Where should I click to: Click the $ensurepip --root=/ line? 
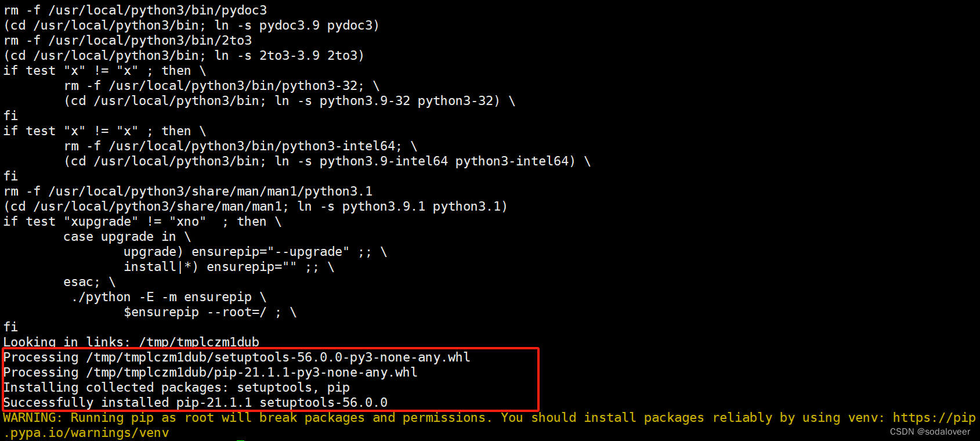point(210,312)
